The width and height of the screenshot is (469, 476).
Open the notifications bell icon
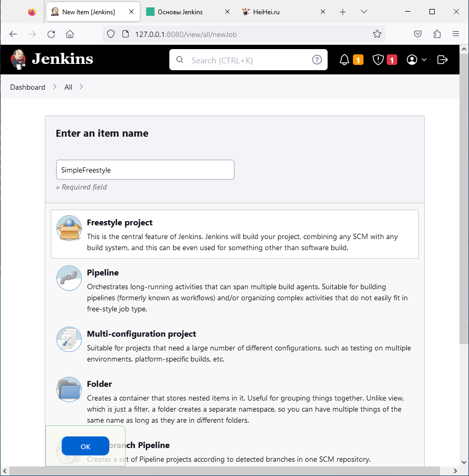click(344, 60)
